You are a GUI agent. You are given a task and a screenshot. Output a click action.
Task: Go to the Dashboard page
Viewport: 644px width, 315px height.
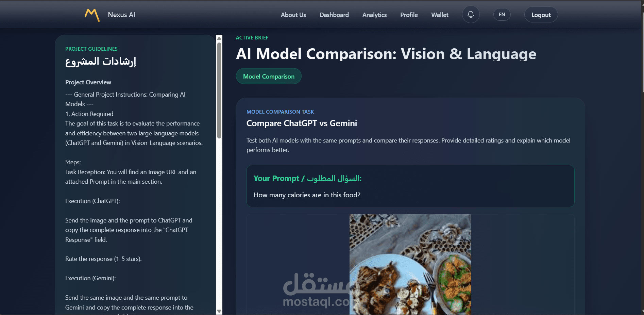coord(334,15)
